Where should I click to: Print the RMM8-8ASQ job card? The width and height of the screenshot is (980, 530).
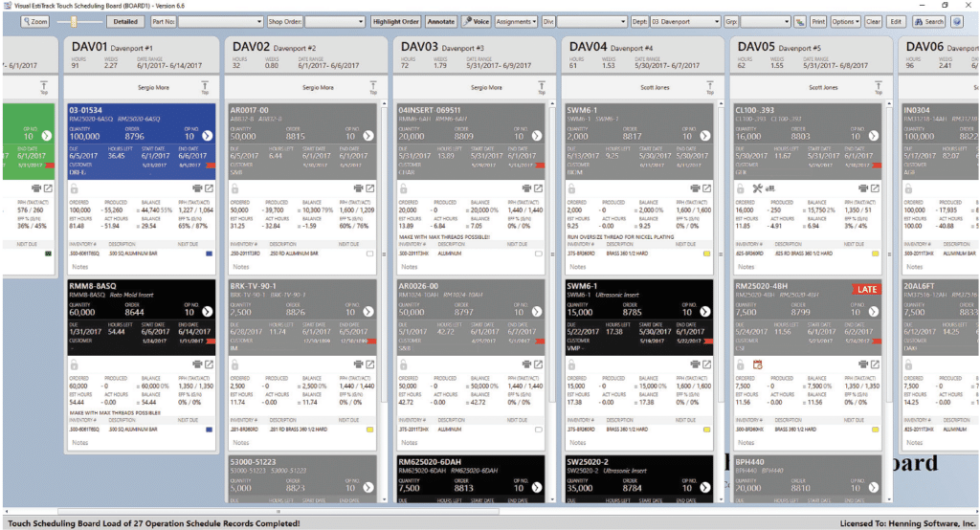[x=197, y=364]
